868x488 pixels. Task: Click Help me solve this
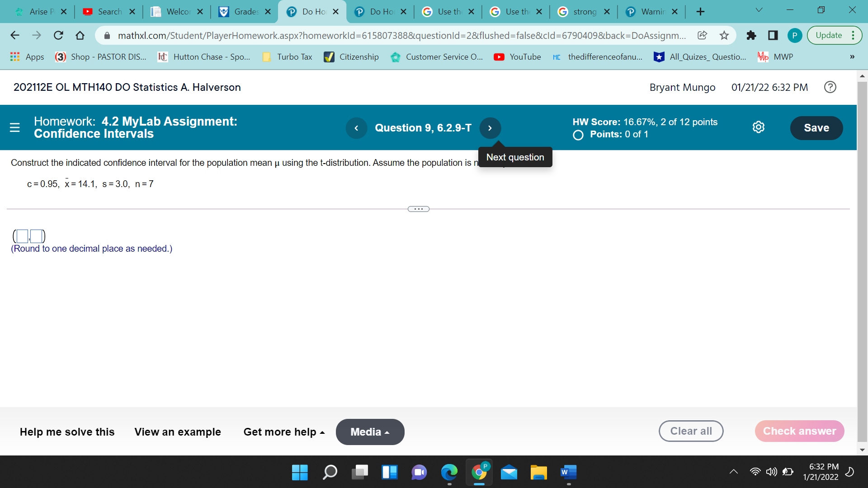(x=67, y=432)
